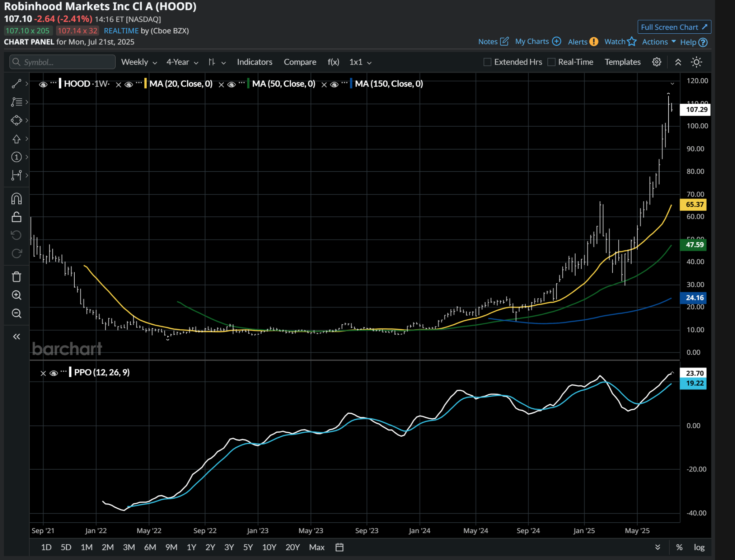
Task: Undo the last drawing action
Action: tap(17, 235)
